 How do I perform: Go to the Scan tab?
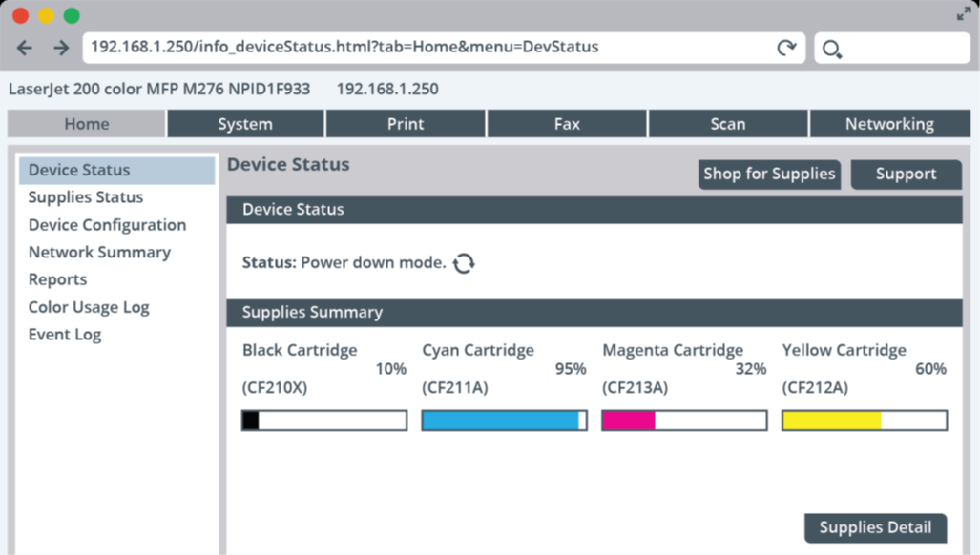point(728,124)
